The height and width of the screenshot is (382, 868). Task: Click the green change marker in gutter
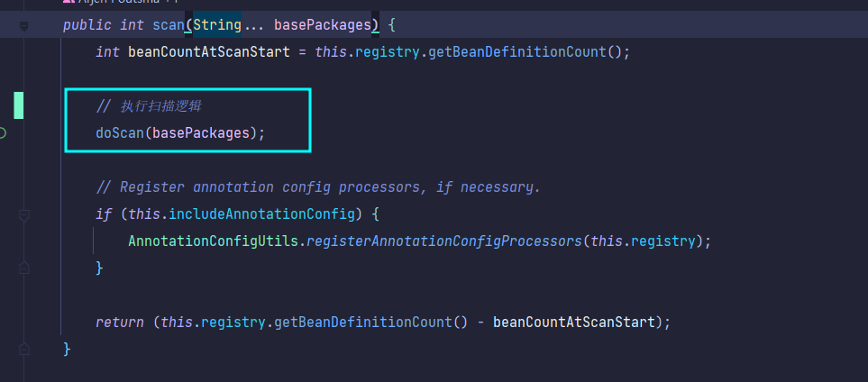tap(18, 105)
